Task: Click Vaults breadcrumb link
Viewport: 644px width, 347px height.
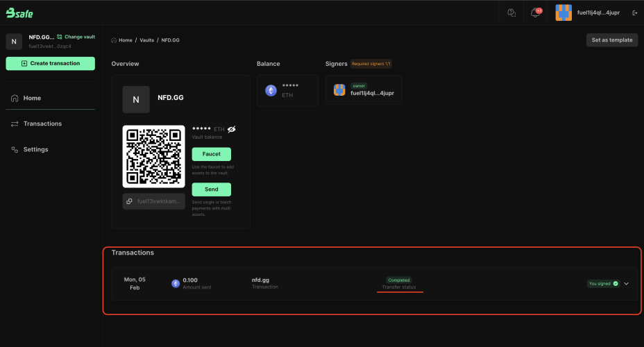Action: [146, 40]
